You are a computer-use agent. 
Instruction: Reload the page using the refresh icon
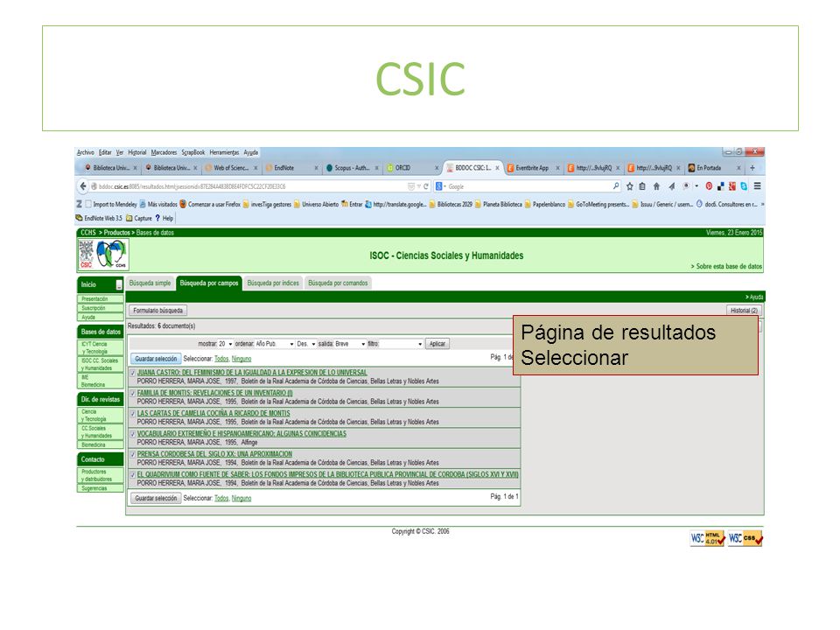426,186
